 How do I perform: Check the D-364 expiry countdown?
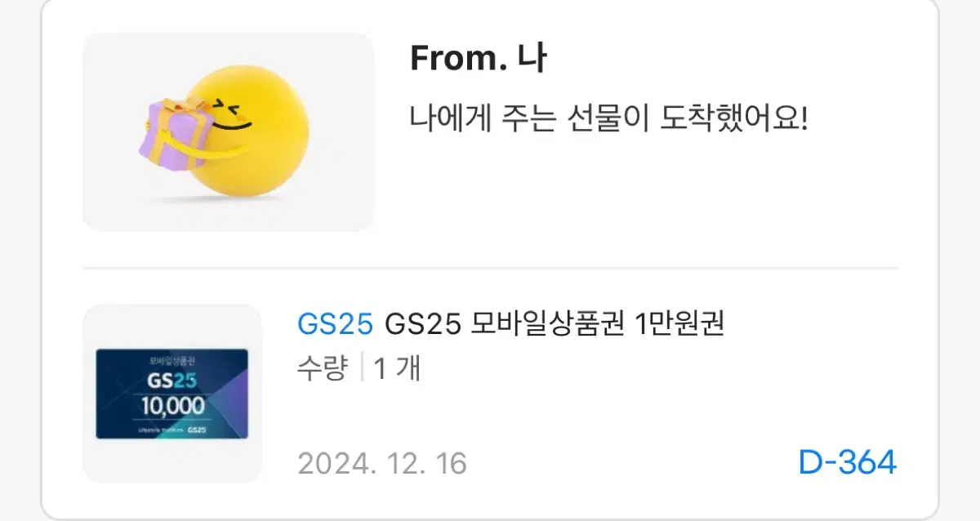[847, 462]
